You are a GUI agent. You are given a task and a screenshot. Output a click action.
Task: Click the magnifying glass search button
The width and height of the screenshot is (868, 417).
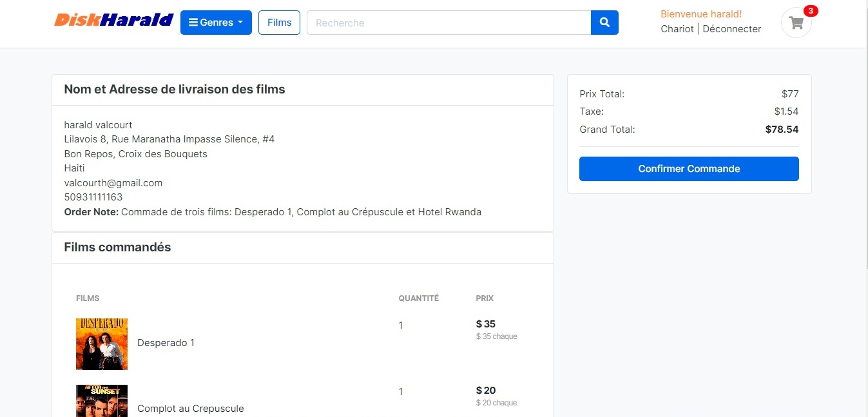pos(604,23)
